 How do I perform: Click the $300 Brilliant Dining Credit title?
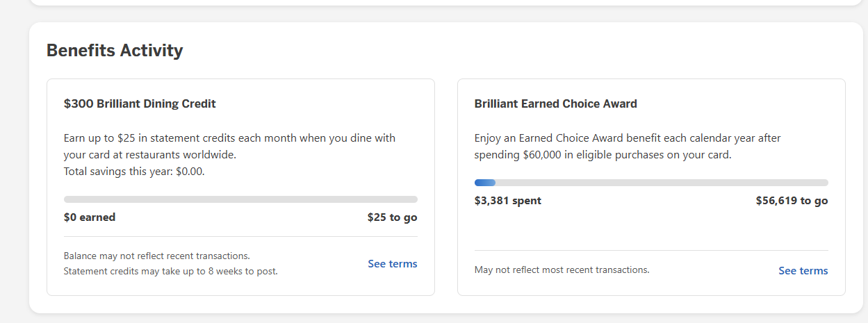click(x=140, y=103)
